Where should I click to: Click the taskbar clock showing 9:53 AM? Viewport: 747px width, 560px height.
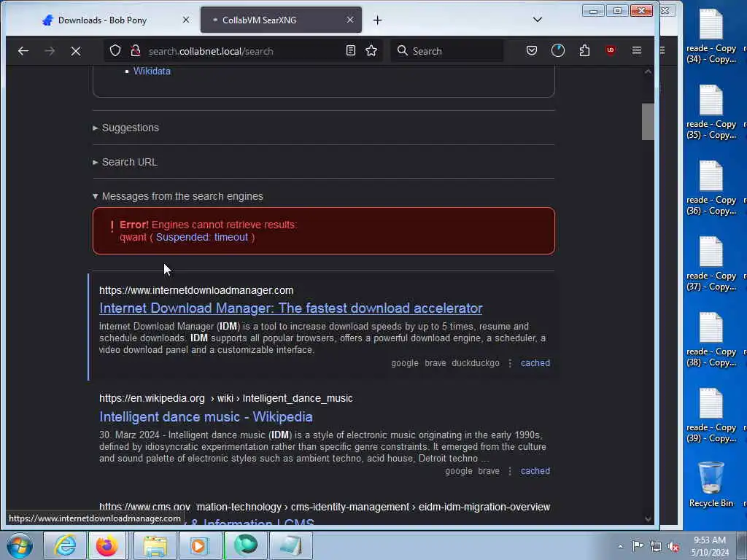(710, 546)
